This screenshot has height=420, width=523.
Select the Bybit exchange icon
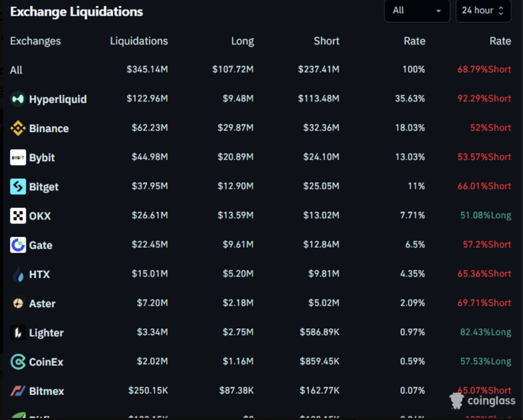[x=18, y=157]
